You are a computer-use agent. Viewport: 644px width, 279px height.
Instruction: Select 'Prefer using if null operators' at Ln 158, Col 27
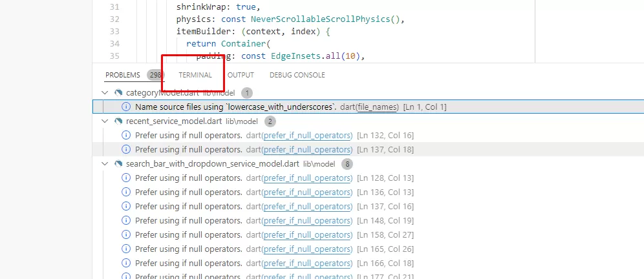[368, 234]
